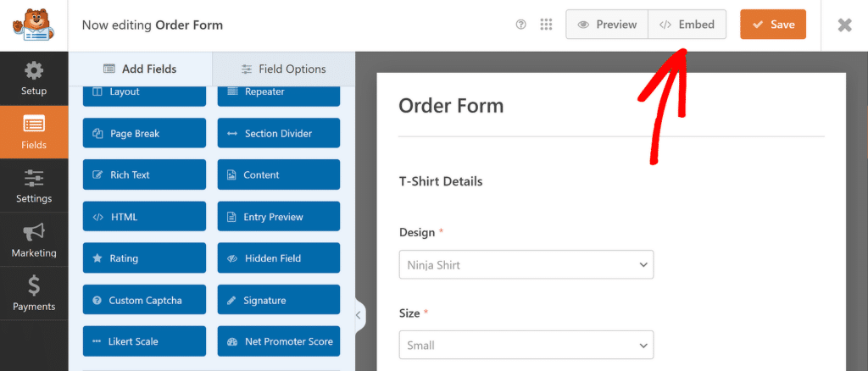Go to the Settings sliders section
Screen dimensions: 868x371
pos(34,186)
